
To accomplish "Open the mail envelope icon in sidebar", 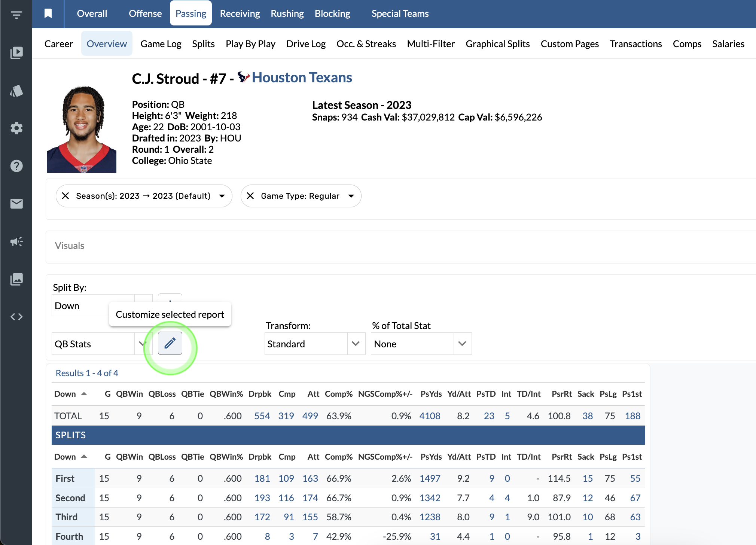I will (16, 204).
